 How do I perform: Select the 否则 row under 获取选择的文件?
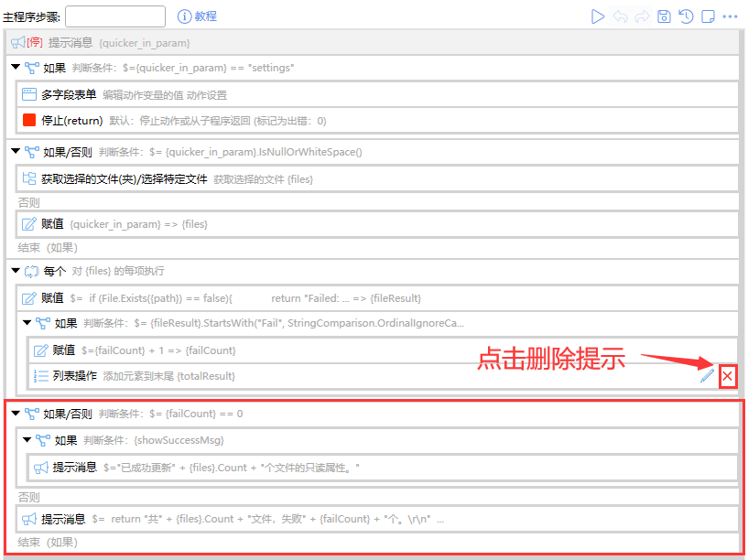tap(29, 202)
